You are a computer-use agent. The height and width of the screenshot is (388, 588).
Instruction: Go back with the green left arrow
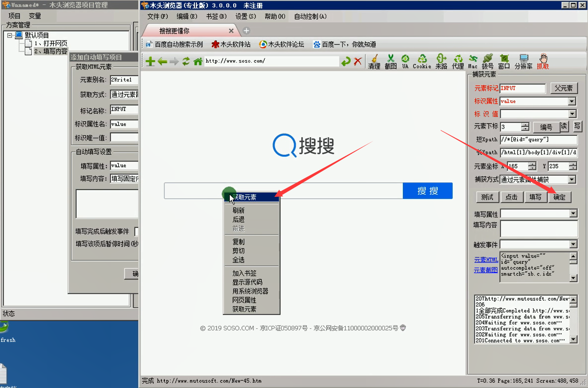162,62
